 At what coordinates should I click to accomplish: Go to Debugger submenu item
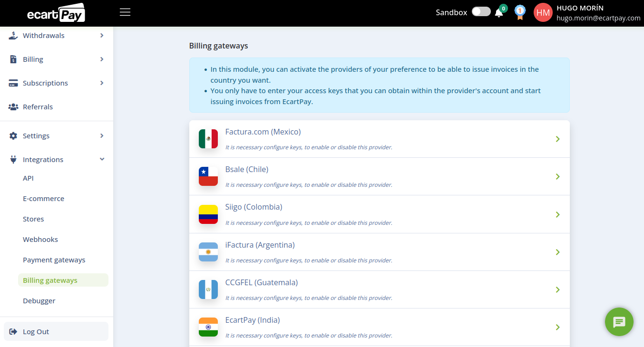click(39, 301)
